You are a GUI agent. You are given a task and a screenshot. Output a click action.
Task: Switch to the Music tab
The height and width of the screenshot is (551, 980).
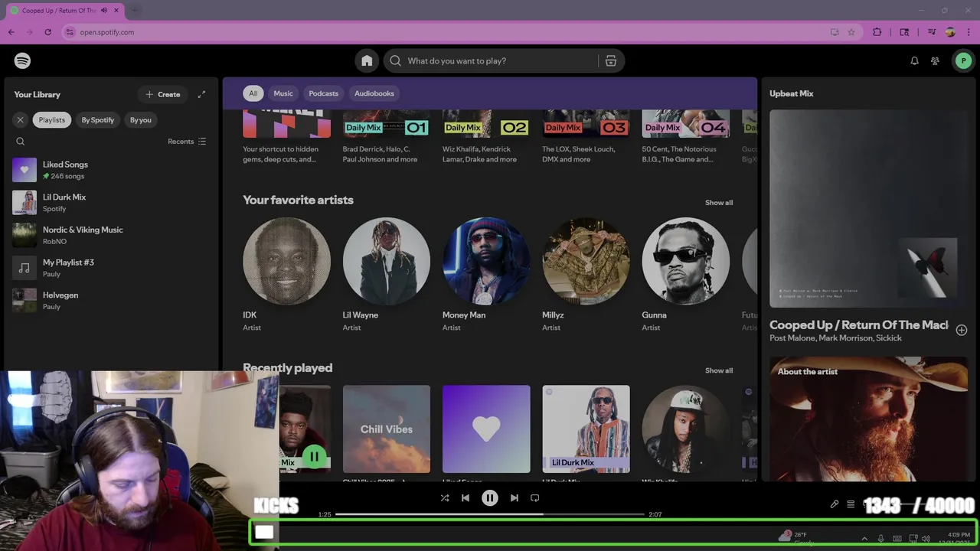tap(283, 93)
